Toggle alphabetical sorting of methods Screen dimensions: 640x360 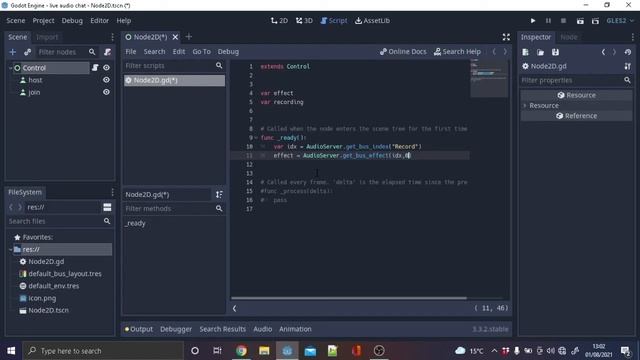point(219,195)
